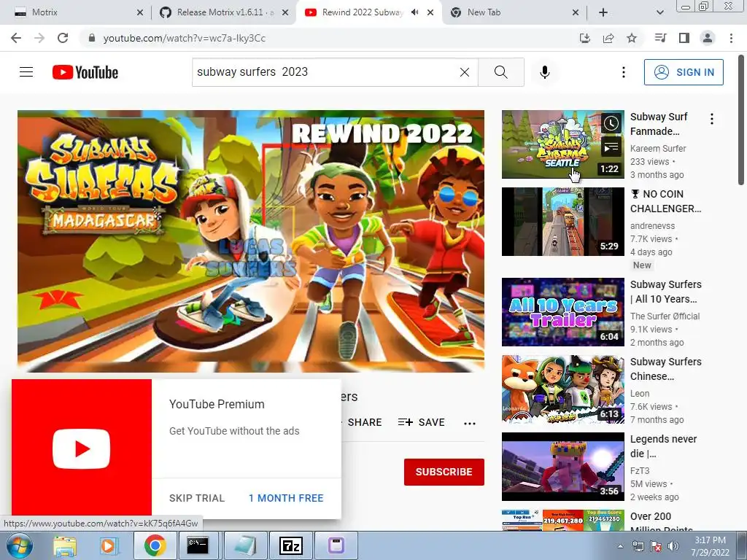This screenshot has width=747, height=560.
Task: Subscribe to the channel
Action: point(444,472)
